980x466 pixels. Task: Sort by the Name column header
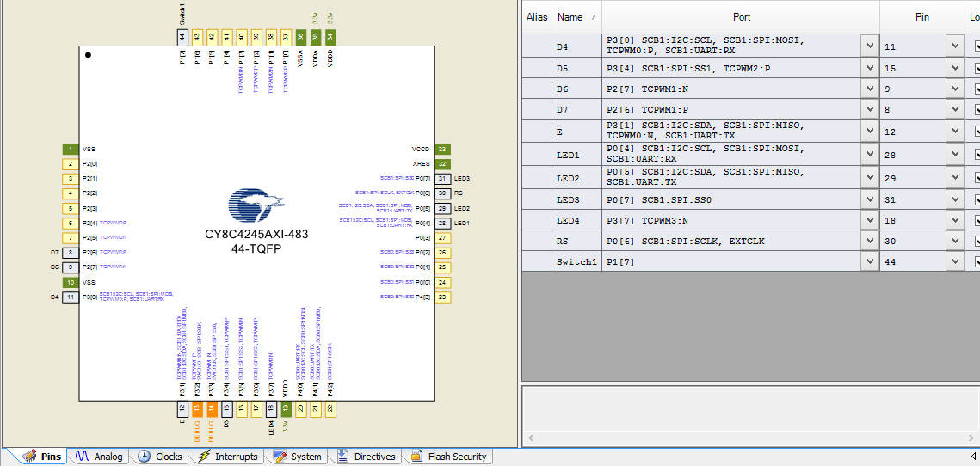point(576,17)
